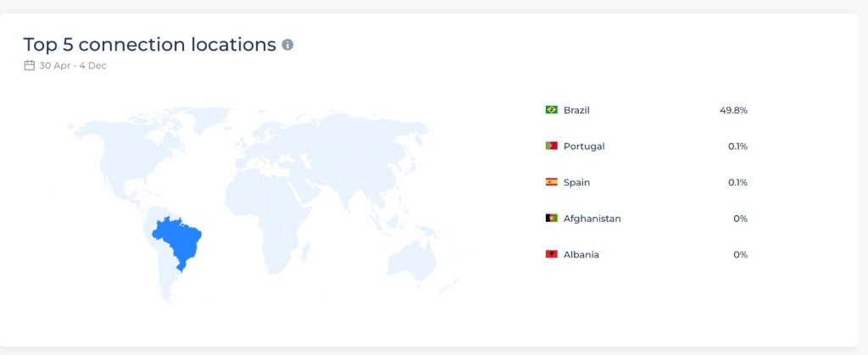Click the Brazil flag icon
The height and width of the screenshot is (355, 868).
(551, 110)
